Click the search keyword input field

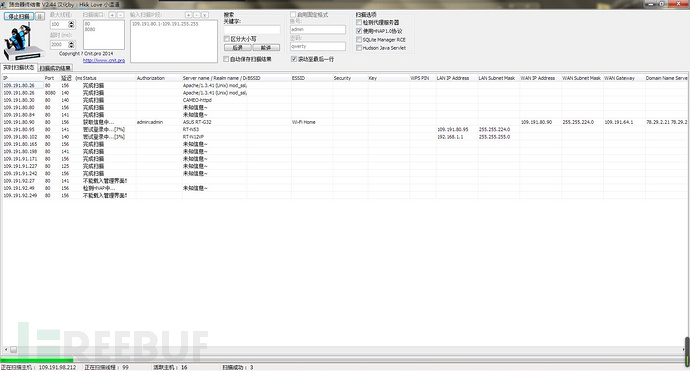[x=252, y=29]
